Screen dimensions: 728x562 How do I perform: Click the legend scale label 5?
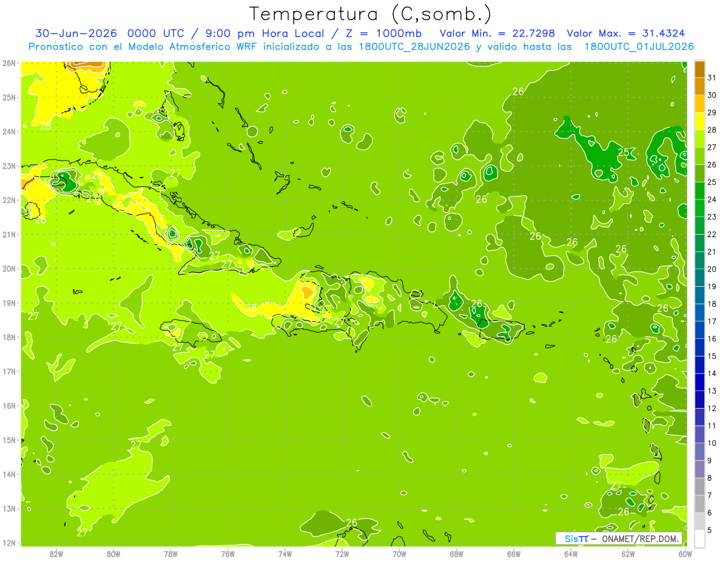point(710,530)
